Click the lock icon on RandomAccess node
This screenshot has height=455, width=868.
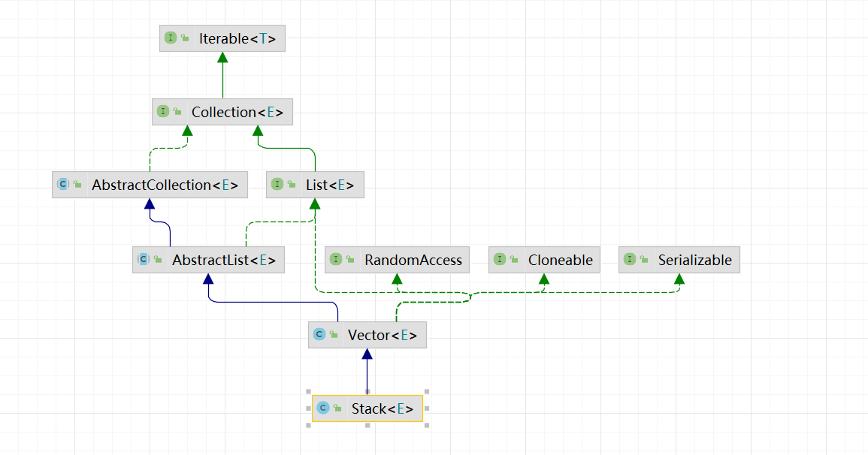350,259
